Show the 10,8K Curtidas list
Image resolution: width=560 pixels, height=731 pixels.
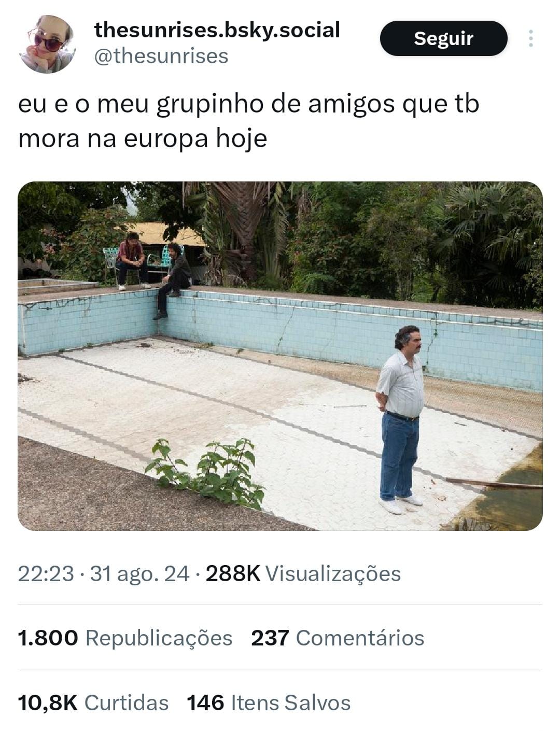pos(93,702)
